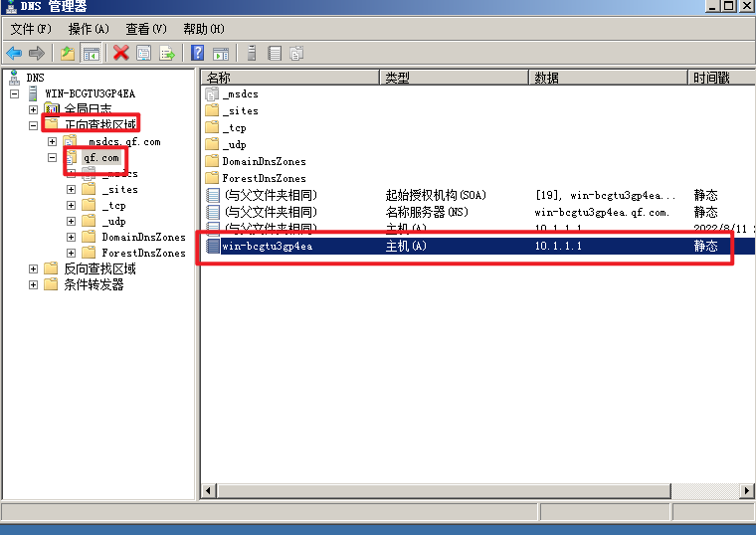Select the 起始授权机构(SOA) record row
Image resolution: width=756 pixels, height=535 pixels.
477,195
